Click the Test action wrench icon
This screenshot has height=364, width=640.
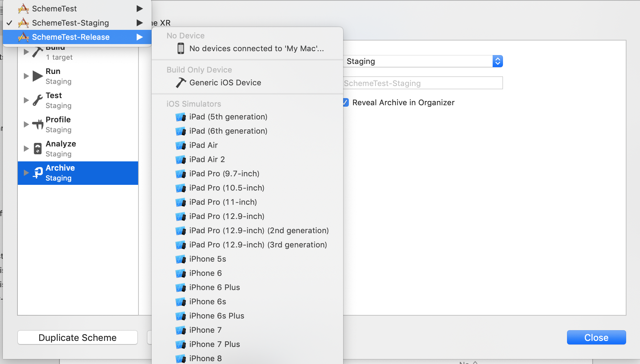click(37, 100)
